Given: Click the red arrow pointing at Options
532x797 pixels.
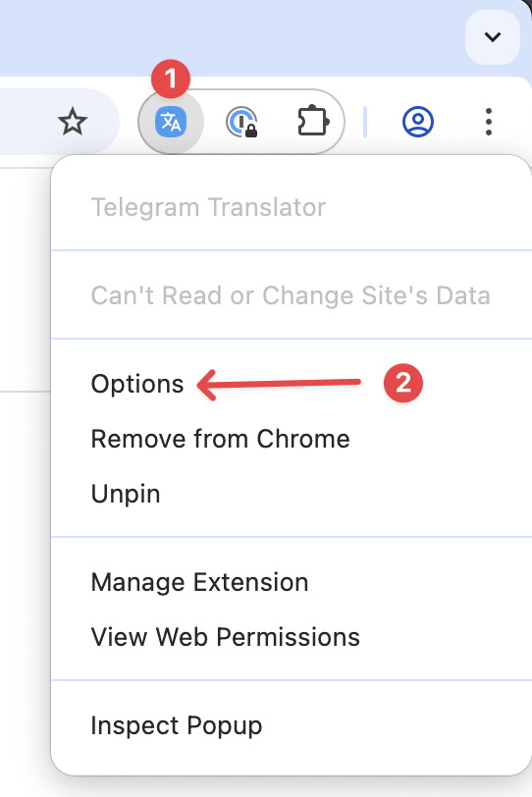Looking at the screenshot, I should tap(279, 385).
